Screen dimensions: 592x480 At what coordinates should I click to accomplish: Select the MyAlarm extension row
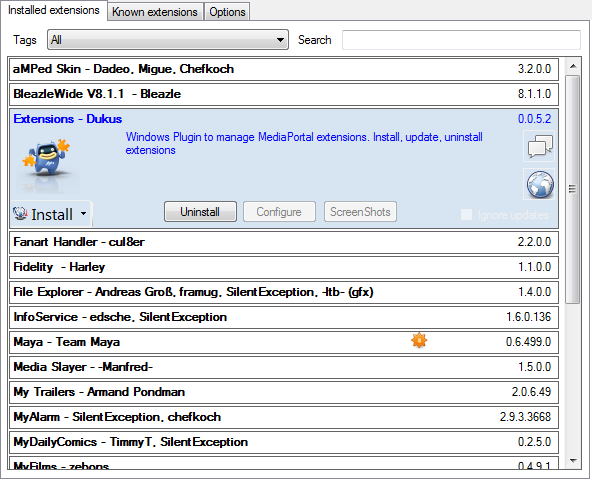click(284, 417)
